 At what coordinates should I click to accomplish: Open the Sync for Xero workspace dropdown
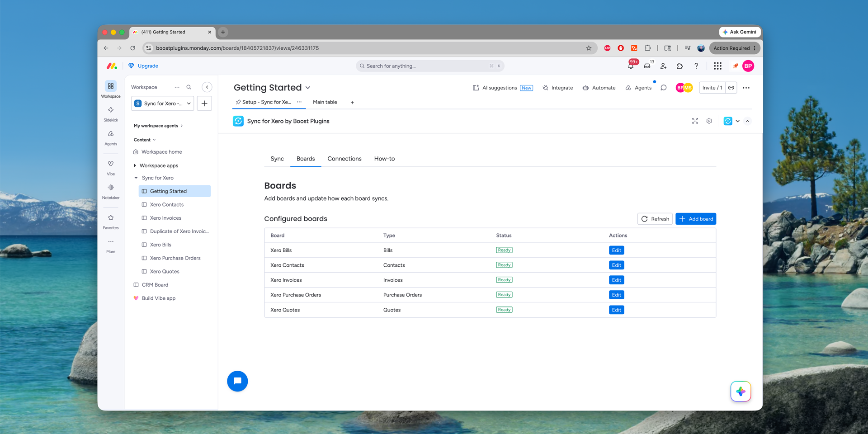tap(163, 104)
